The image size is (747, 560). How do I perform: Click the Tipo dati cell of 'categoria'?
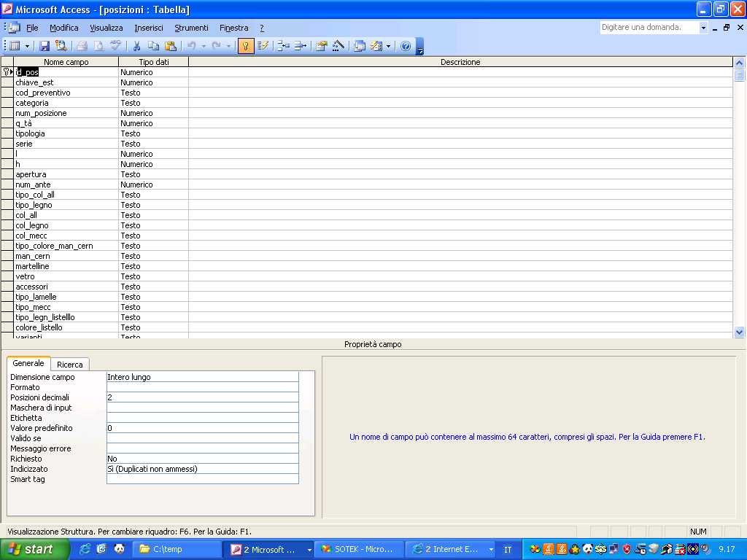click(x=153, y=103)
